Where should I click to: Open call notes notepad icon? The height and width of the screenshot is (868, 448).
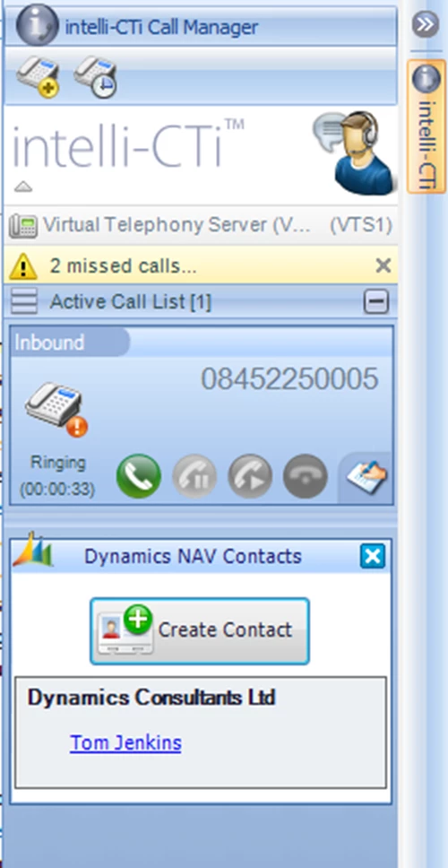pos(366,477)
